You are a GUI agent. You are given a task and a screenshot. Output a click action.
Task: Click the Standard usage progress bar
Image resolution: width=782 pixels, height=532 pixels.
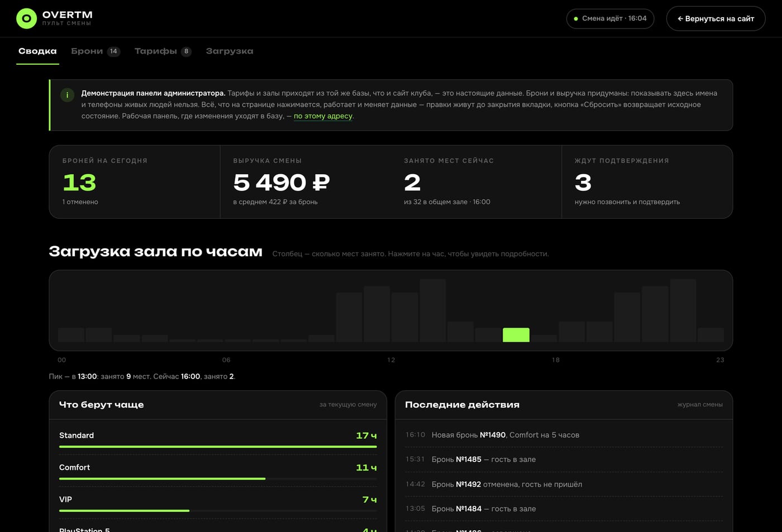coord(218,447)
